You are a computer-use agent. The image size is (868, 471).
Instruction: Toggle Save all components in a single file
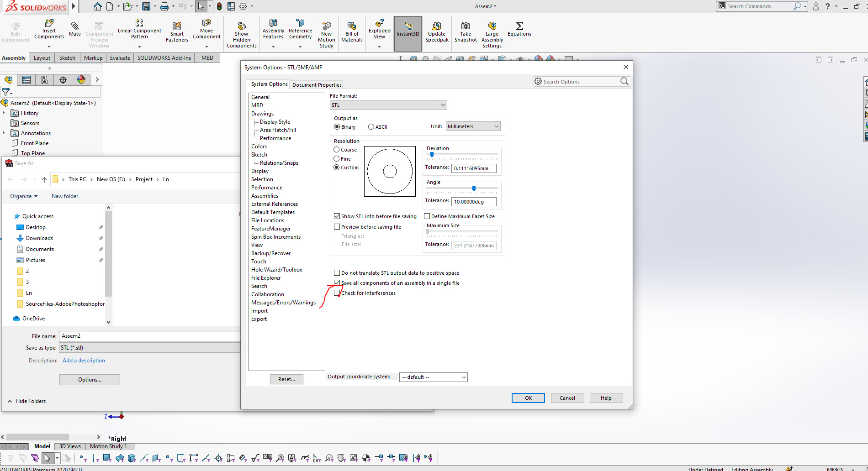pyautogui.click(x=337, y=283)
